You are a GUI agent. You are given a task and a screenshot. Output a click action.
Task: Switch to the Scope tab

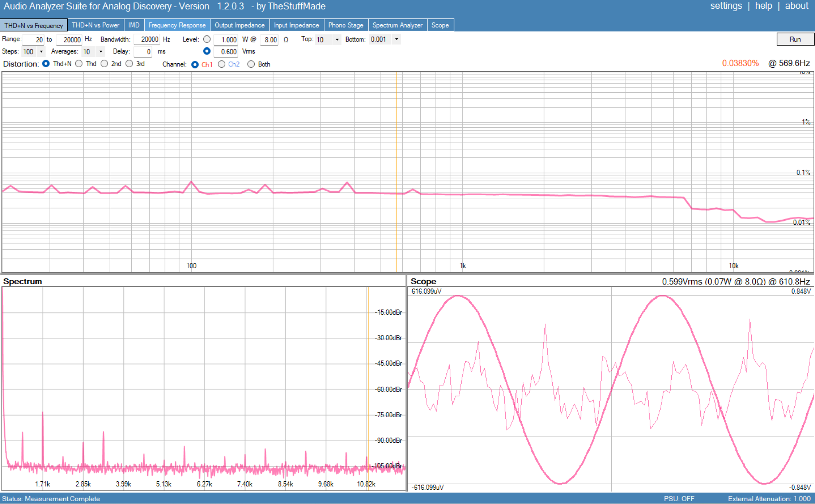[440, 25]
